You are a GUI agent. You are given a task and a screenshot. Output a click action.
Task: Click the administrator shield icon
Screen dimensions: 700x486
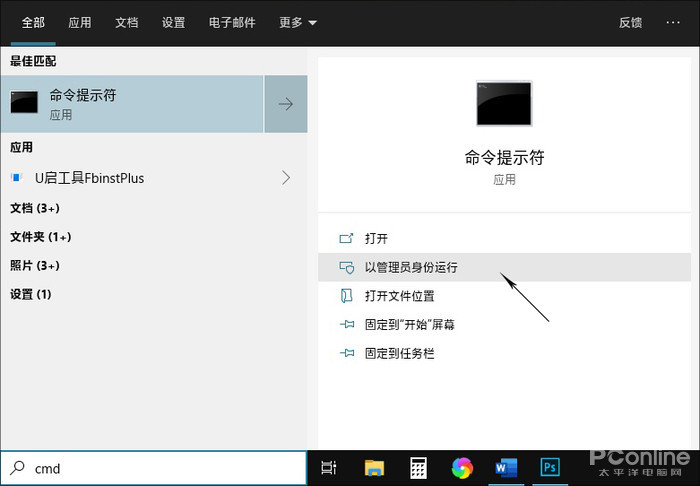(x=346, y=267)
